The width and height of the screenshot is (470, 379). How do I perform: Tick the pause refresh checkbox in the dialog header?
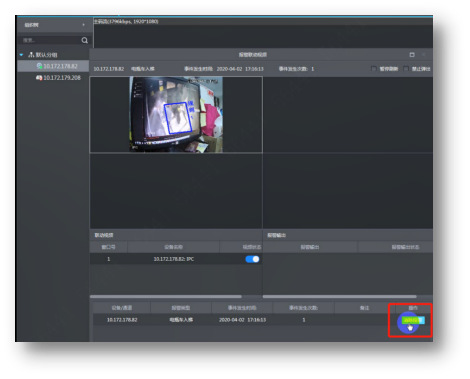coord(374,69)
